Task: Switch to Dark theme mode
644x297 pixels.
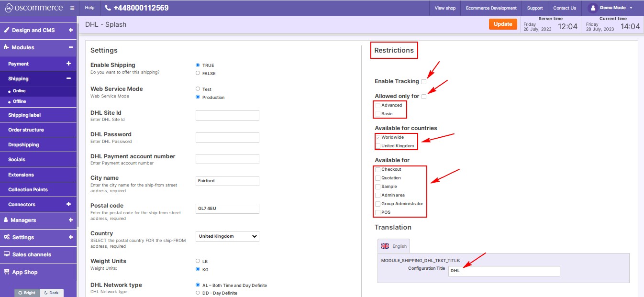Action: point(51,293)
